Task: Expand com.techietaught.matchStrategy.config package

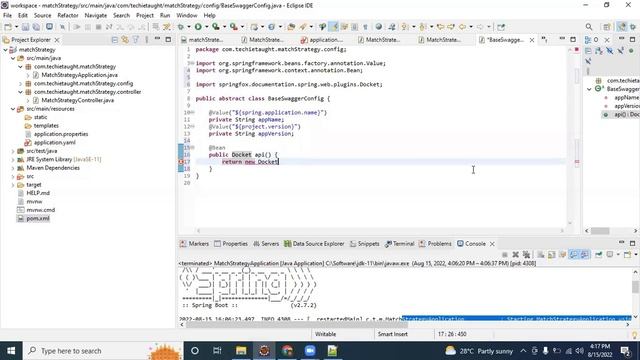Action: [20, 84]
